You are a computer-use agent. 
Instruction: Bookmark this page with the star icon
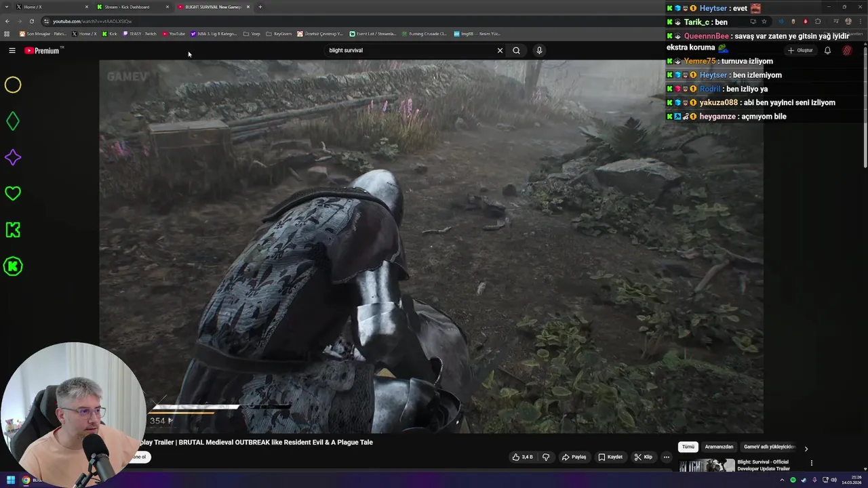pos(764,22)
